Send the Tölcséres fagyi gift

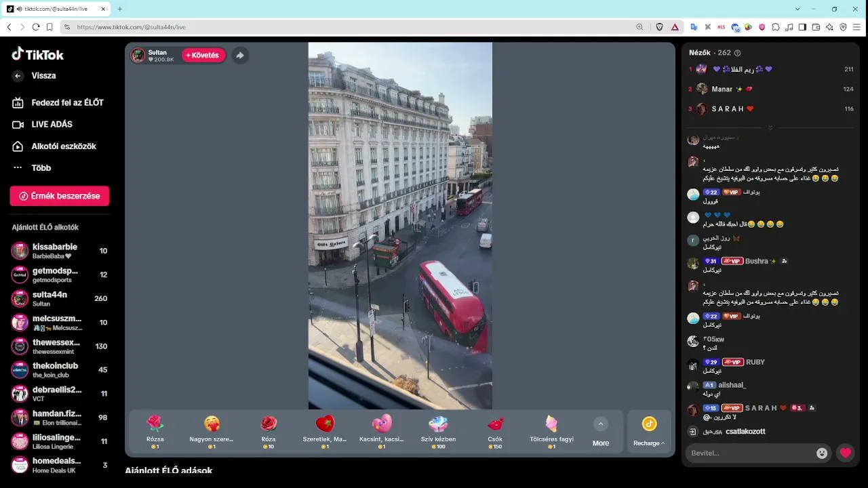(x=551, y=432)
